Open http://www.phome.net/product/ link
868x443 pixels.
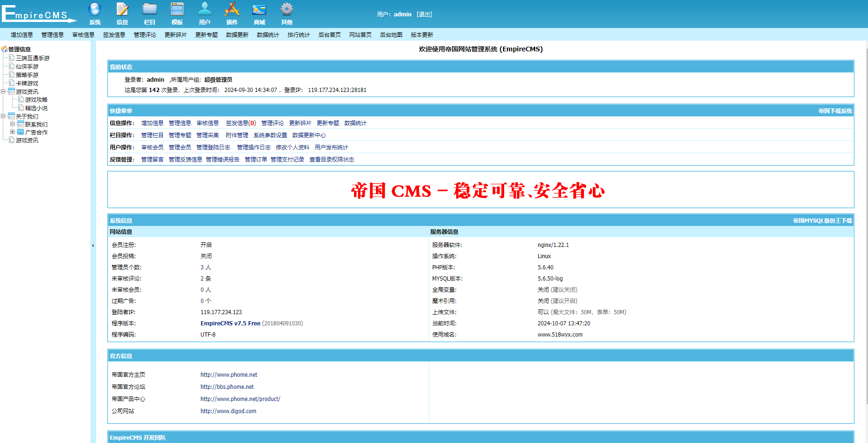tap(241, 399)
